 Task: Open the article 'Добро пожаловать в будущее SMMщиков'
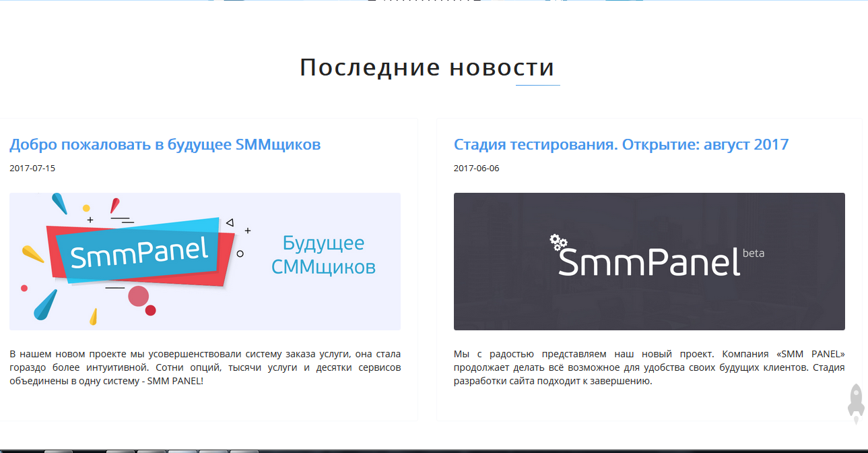[x=165, y=144]
